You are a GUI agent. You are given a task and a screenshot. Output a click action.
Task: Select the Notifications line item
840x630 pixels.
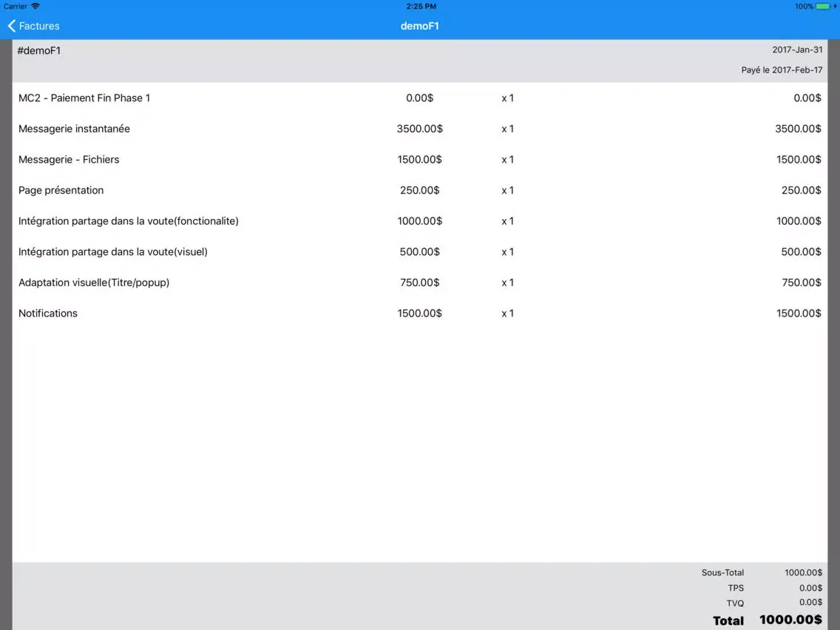[x=47, y=313]
